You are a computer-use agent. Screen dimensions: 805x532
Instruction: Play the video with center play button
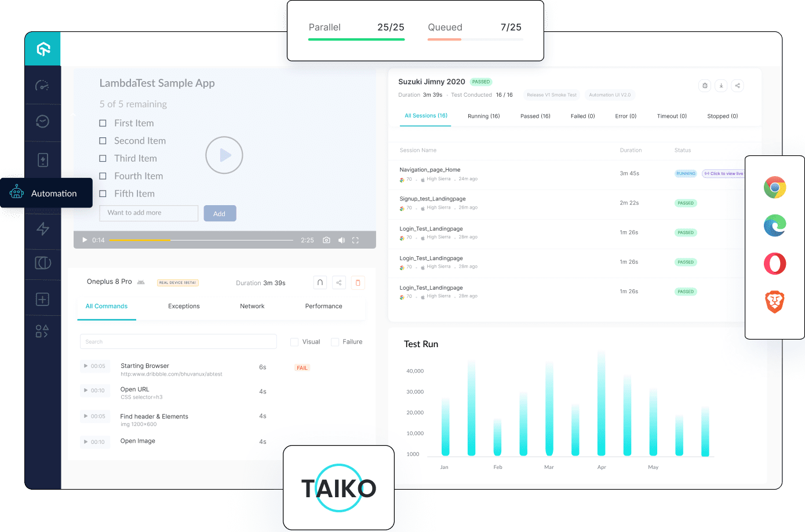tap(224, 155)
